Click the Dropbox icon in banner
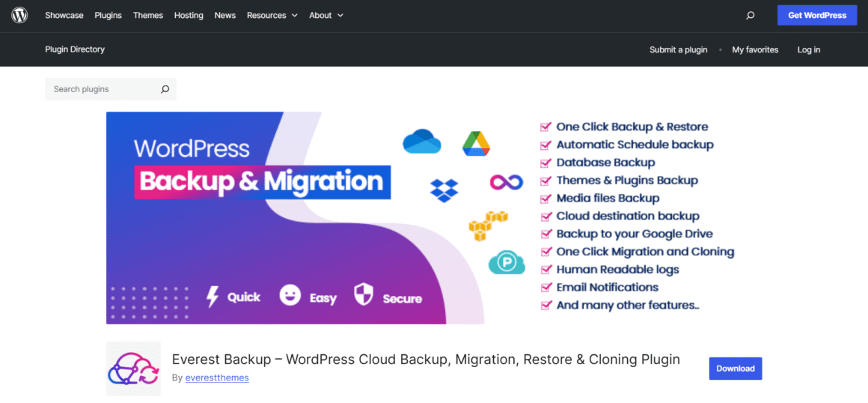The width and height of the screenshot is (868, 403). tap(444, 190)
